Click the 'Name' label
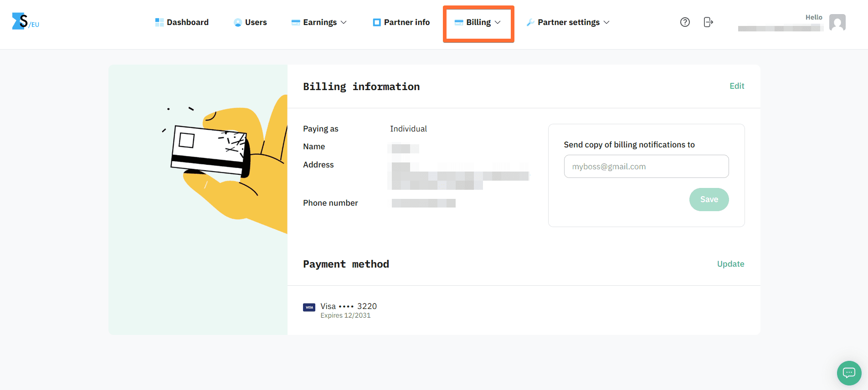This screenshot has width=868, height=390. click(x=314, y=147)
